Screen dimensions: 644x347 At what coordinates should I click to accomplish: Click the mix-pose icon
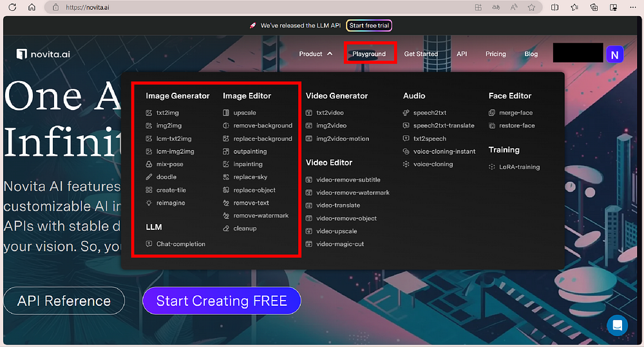tap(149, 164)
